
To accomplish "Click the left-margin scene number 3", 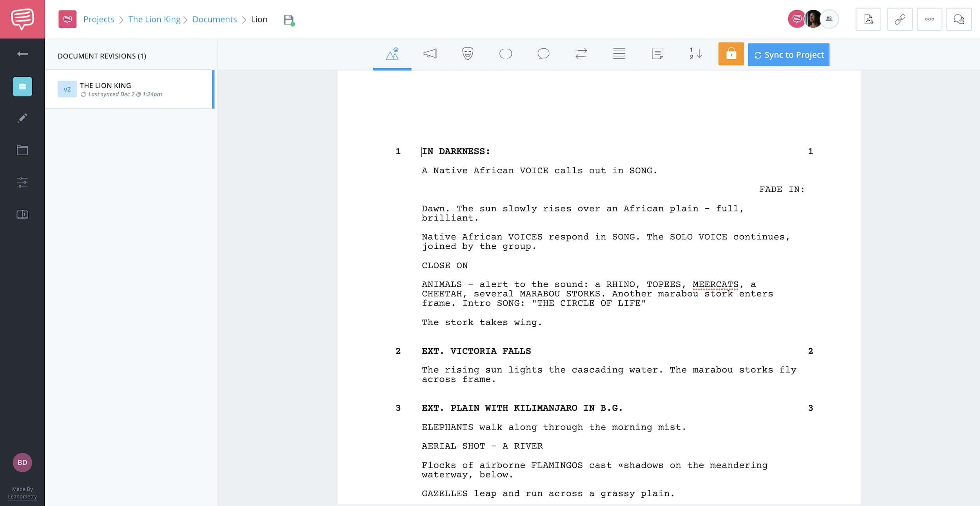I will click(398, 408).
